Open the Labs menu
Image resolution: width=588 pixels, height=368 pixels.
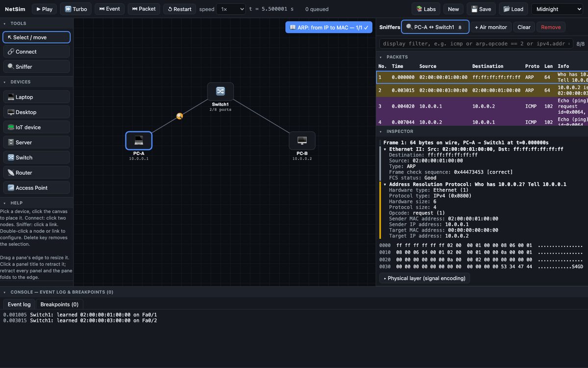426,9
